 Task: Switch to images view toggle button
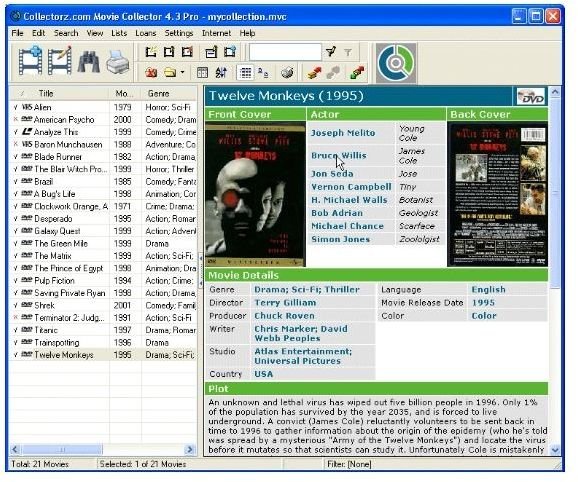263,73
